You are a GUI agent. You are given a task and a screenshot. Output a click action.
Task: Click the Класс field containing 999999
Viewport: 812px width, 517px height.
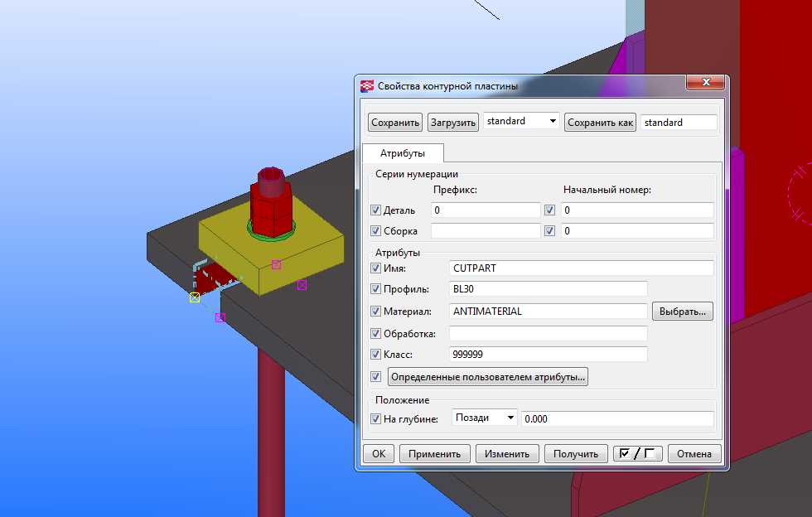549,355
